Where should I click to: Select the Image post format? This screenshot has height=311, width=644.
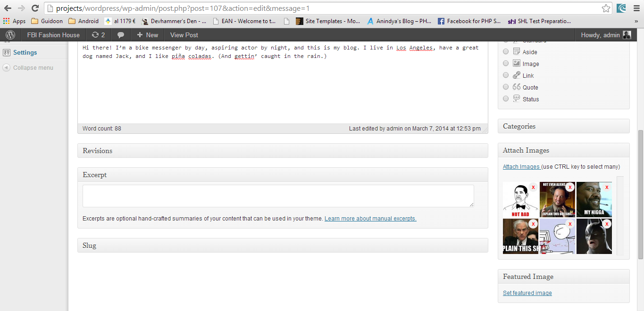pyautogui.click(x=506, y=63)
